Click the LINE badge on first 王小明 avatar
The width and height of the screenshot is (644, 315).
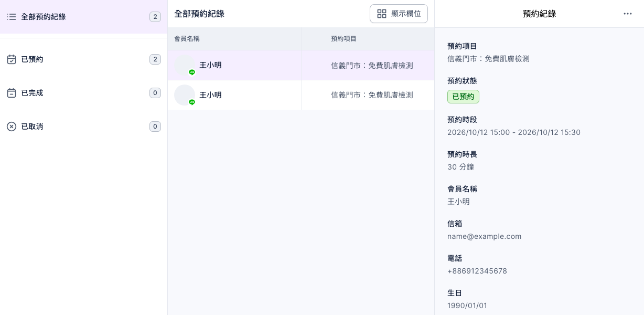pyautogui.click(x=192, y=72)
